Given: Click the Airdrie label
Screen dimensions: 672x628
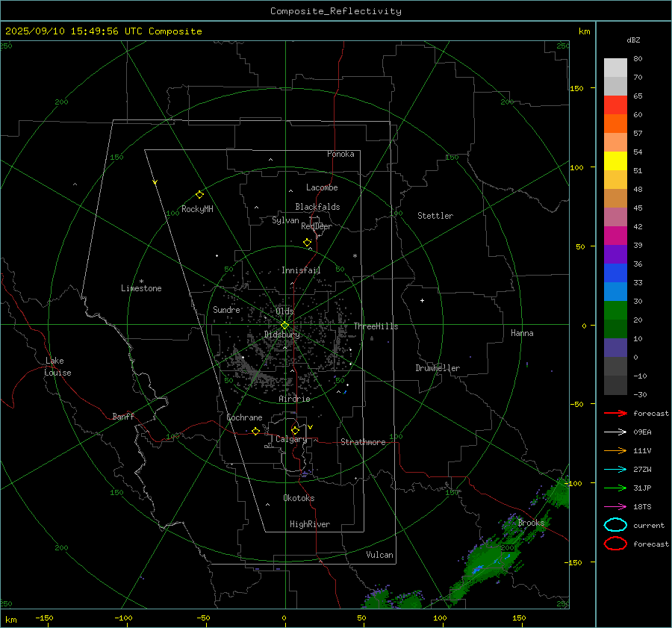Looking at the screenshot, I should pos(294,399).
